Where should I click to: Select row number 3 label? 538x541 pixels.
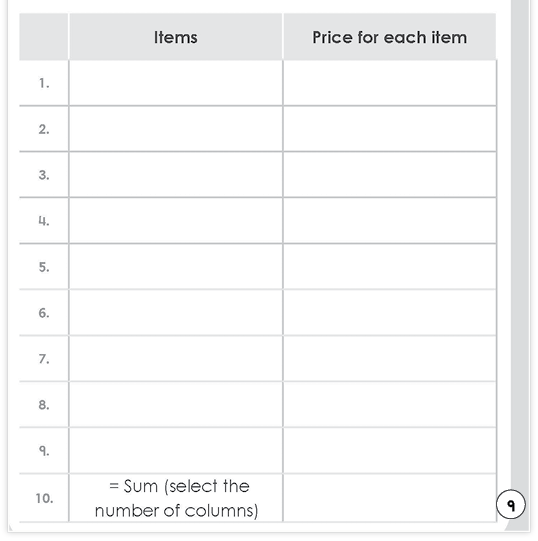coord(44,175)
